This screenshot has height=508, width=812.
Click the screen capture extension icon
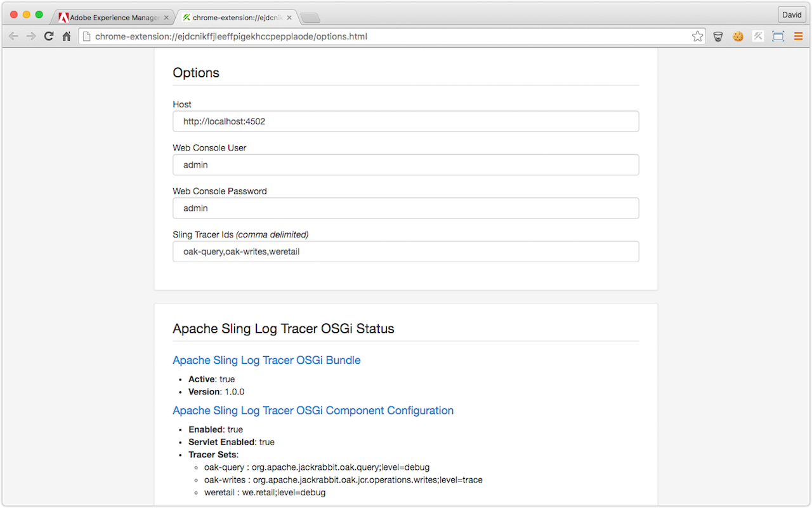coord(778,36)
